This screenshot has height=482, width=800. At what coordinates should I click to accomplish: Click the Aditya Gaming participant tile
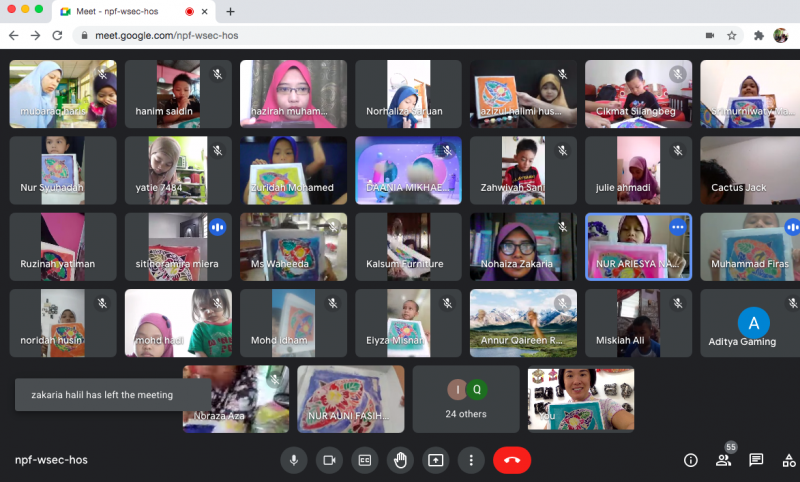[753, 324]
